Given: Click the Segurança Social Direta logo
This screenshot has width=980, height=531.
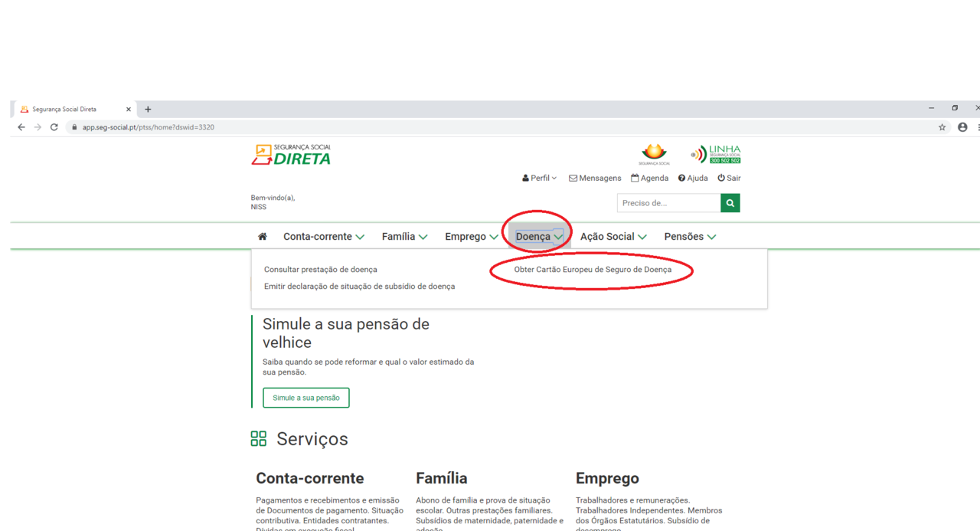Looking at the screenshot, I should 291,155.
